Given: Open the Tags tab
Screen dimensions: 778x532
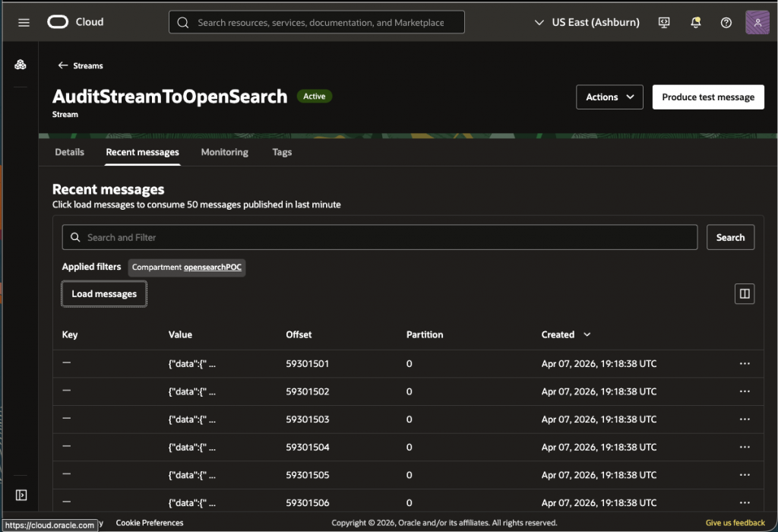Looking at the screenshot, I should (x=282, y=152).
